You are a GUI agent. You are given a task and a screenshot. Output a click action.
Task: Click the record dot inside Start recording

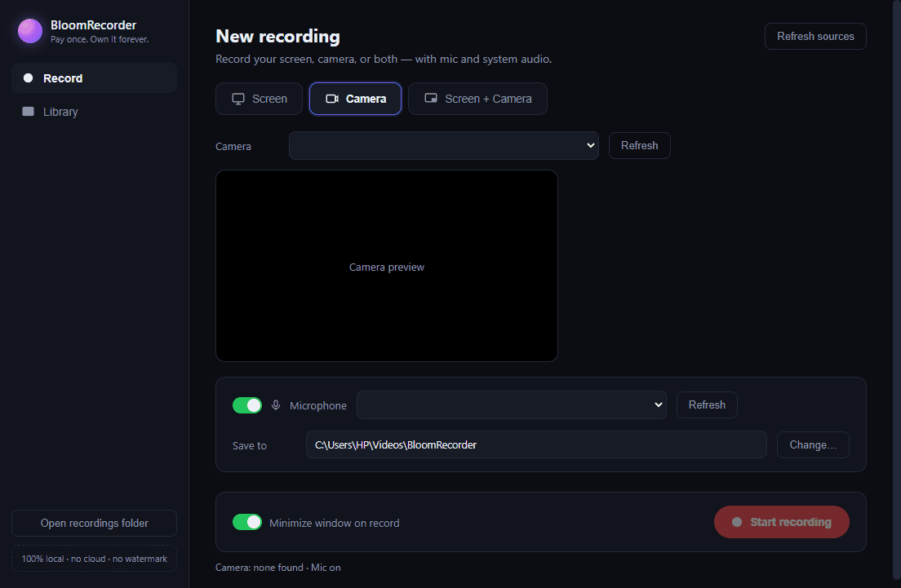(737, 522)
